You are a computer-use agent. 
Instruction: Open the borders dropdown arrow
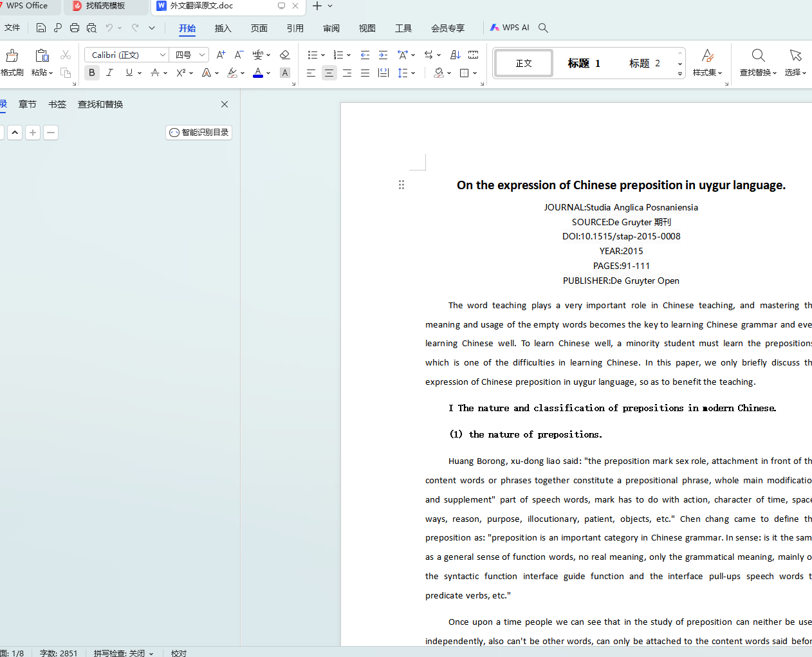pos(475,73)
